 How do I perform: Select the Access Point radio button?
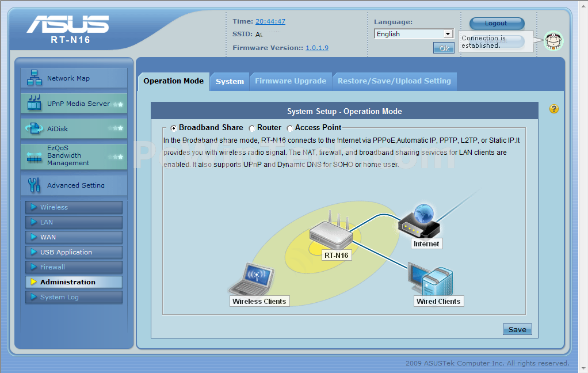tap(290, 128)
